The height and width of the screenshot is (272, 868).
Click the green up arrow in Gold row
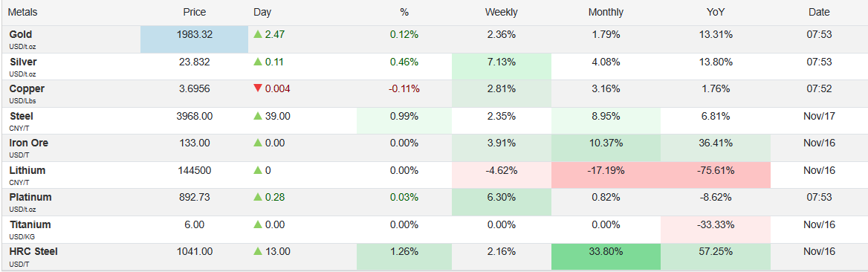(257, 34)
